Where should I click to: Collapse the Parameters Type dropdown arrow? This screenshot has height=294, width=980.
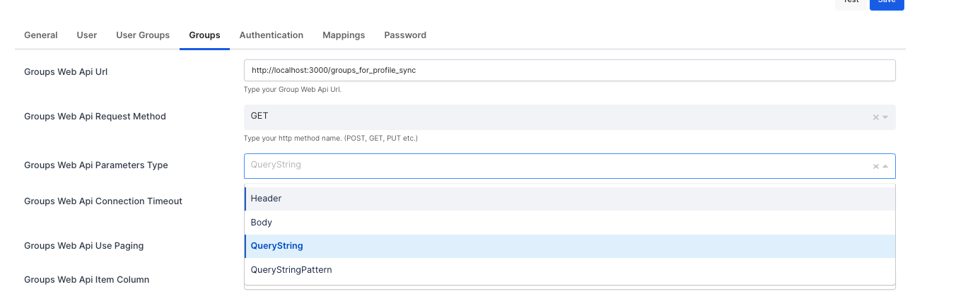tap(885, 166)
